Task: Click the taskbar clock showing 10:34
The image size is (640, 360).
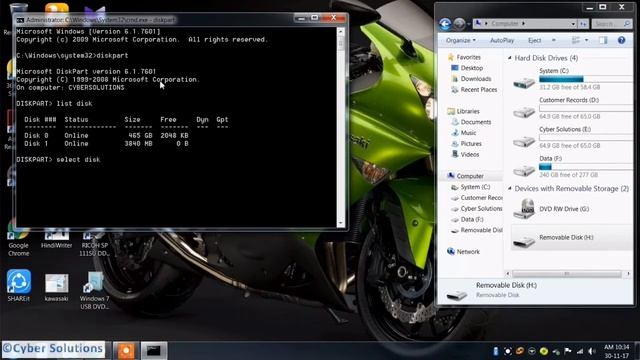Action: tap(616, 351)
